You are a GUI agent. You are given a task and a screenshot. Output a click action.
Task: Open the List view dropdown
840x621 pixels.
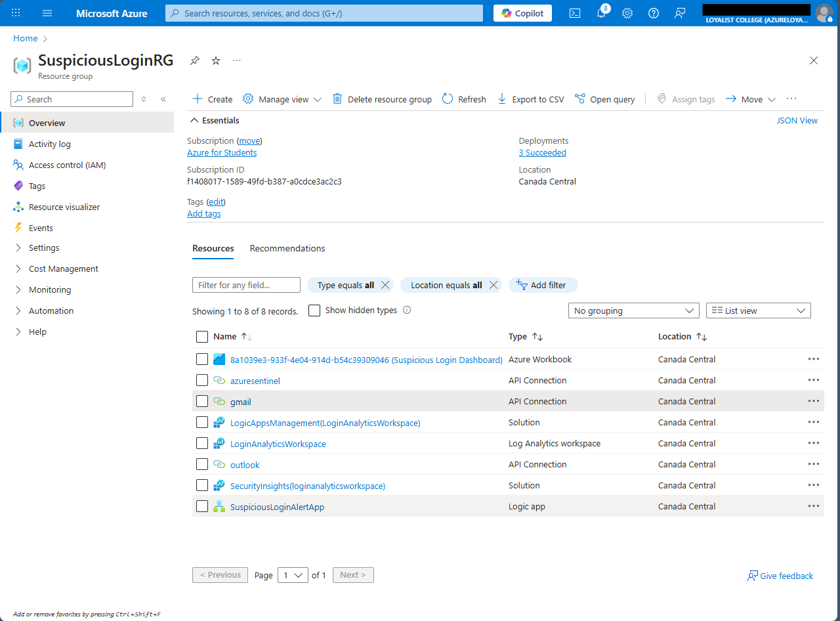pos(759,310)
